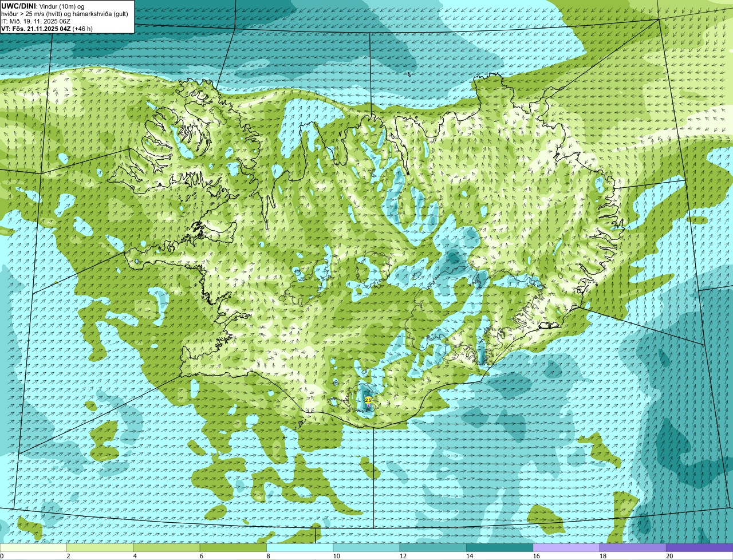Click the color scale label '10'
Screen dimensions: 733x560
[336, 556]
